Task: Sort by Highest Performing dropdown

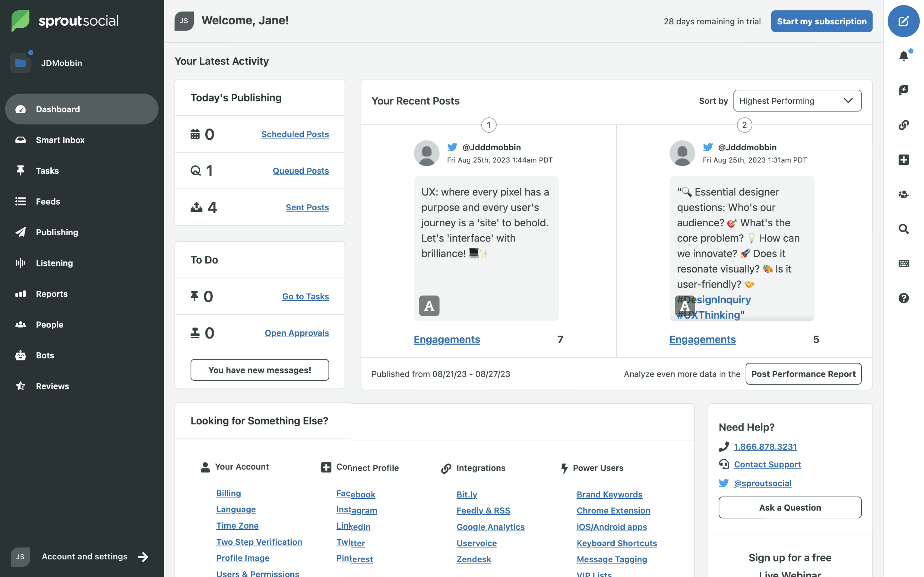Action: (x=797, y=100)
